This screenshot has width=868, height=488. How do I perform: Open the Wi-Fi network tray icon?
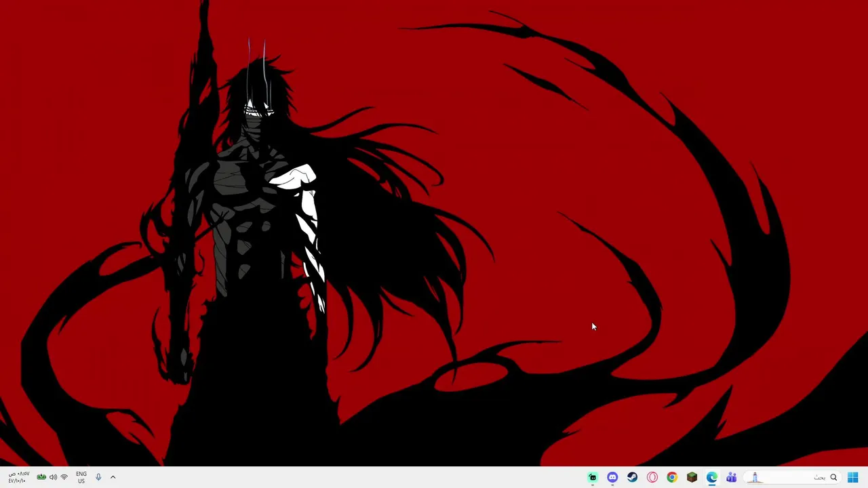[x=64, y=477]
